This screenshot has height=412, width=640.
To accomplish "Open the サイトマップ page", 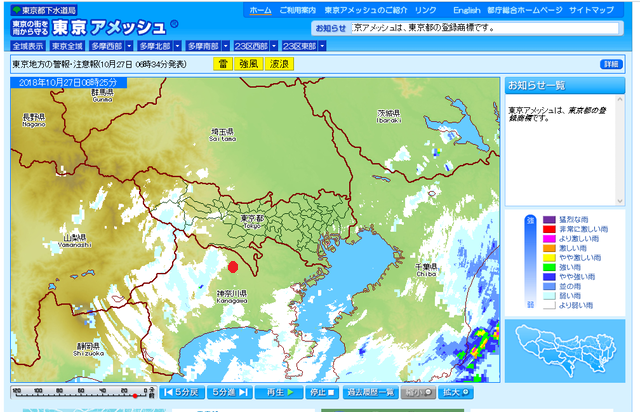I will 591,10.
